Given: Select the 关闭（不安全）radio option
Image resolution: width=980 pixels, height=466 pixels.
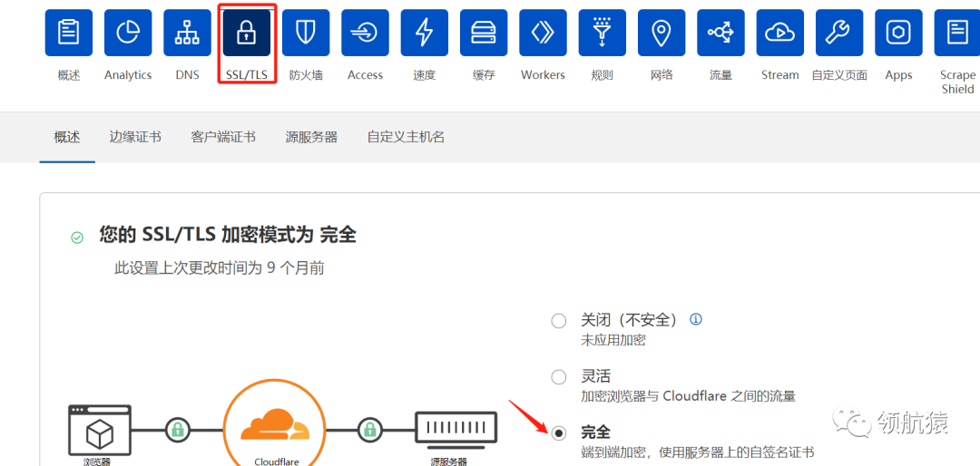Looking at the screenshot, I should pyautogui.click(x=559, y=321).
